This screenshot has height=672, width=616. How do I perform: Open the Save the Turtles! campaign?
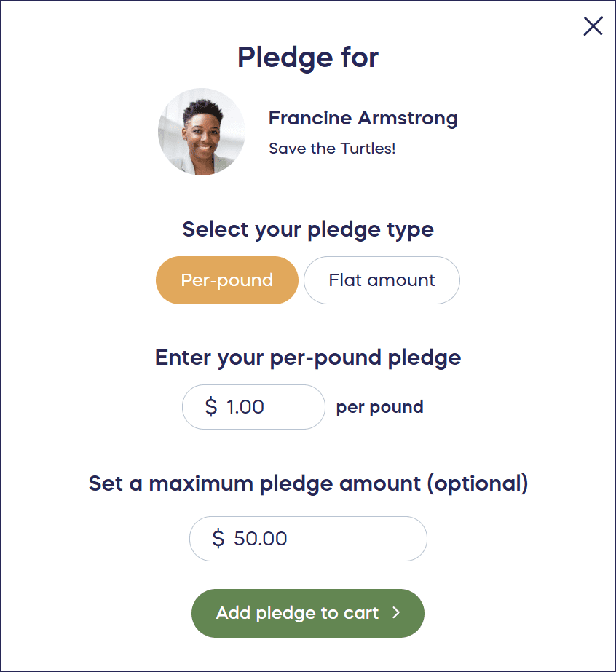(332, 149)
